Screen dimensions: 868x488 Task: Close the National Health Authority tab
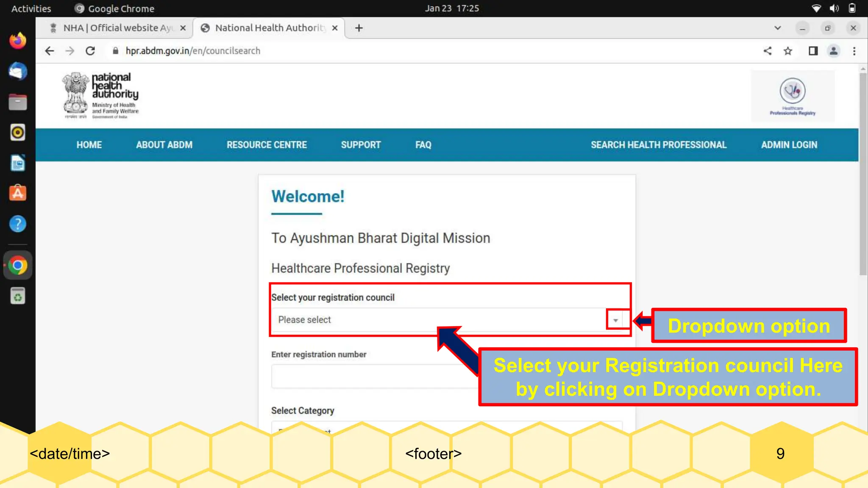(335, 28)
